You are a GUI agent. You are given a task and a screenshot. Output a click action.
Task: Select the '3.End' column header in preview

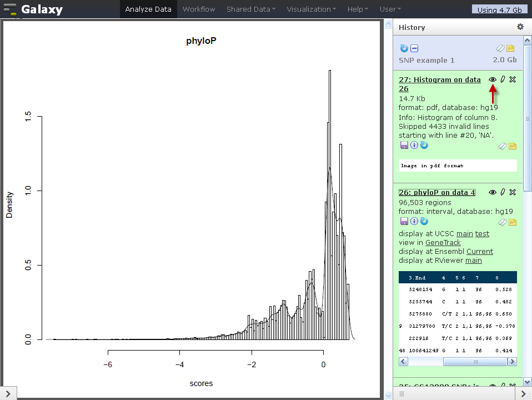pos(417,277)
